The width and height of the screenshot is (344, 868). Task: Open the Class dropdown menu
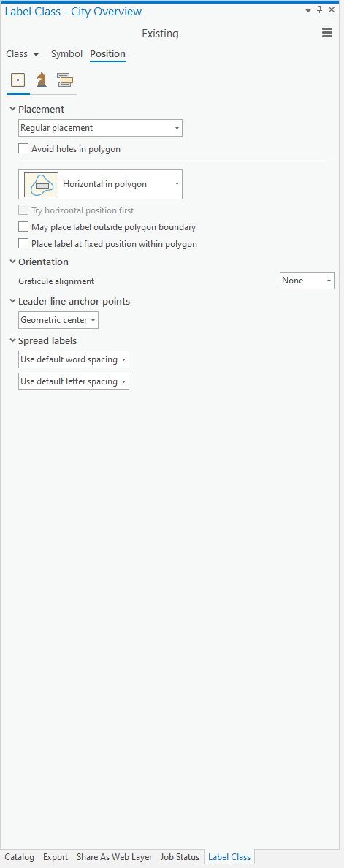[22, 54]
